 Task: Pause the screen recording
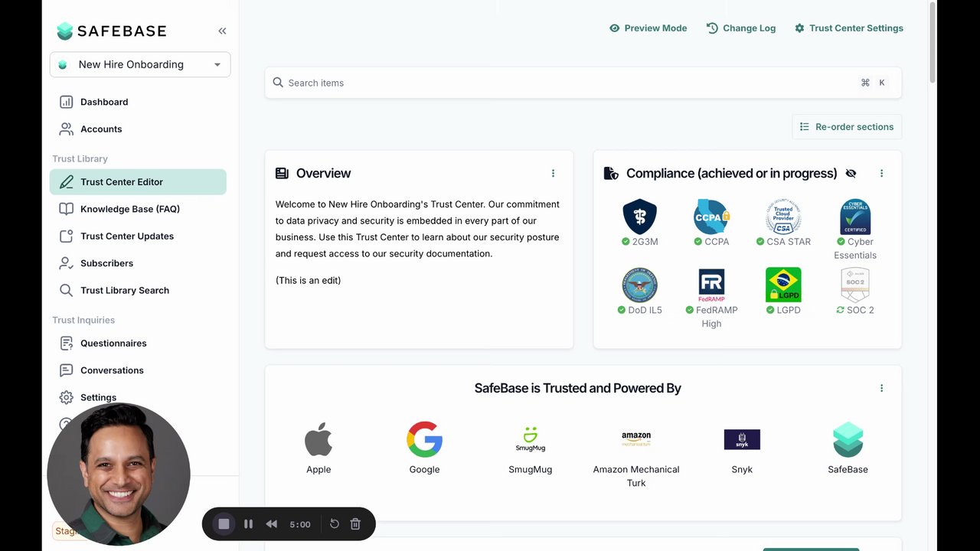click(x=248, y=524)
